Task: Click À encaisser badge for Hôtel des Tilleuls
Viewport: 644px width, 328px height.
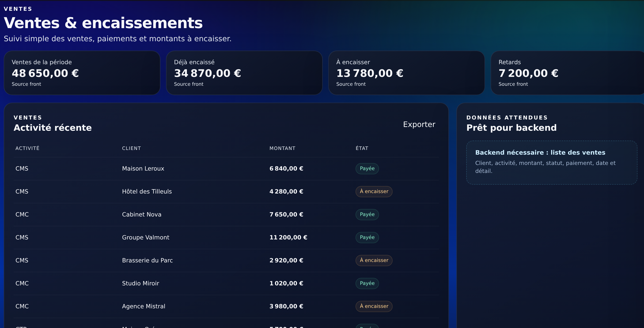Action: pyautogui.click(x=374, y=192)
